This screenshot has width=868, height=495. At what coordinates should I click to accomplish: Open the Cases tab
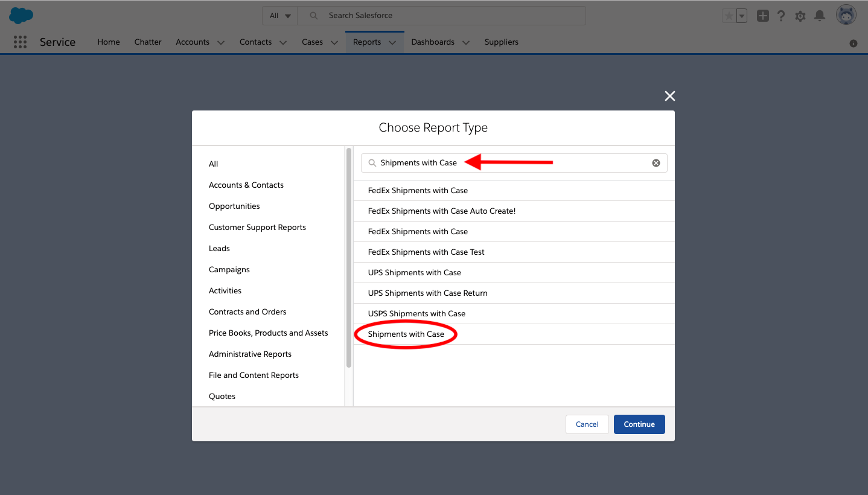(312, 42)
